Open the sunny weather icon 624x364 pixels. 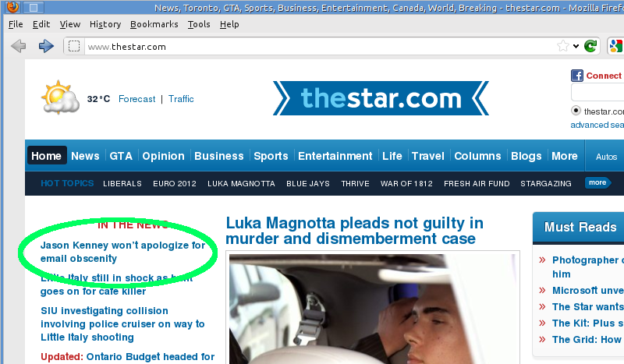click(x=61, y=97)
